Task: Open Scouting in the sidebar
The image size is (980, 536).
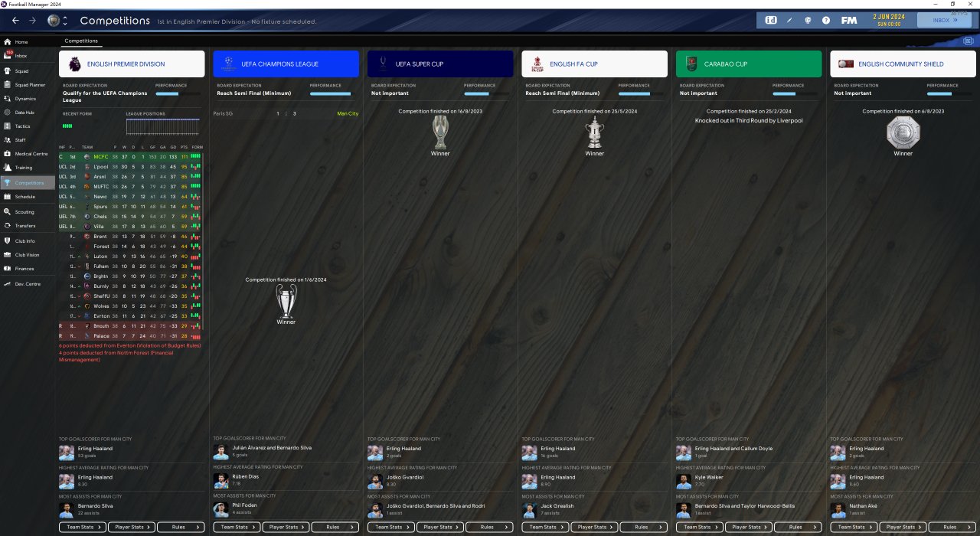Action: point(28,212)
